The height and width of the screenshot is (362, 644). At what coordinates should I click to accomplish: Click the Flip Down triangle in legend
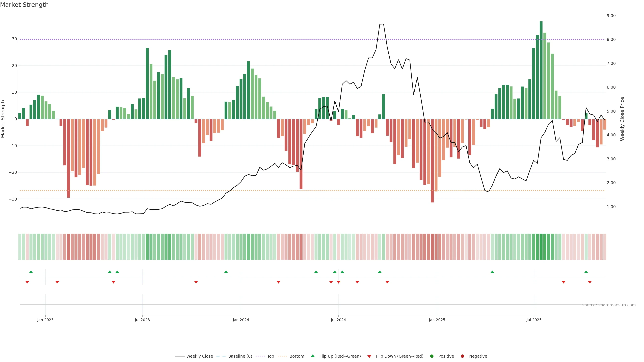pyautogui.click(x=369, y=356)
